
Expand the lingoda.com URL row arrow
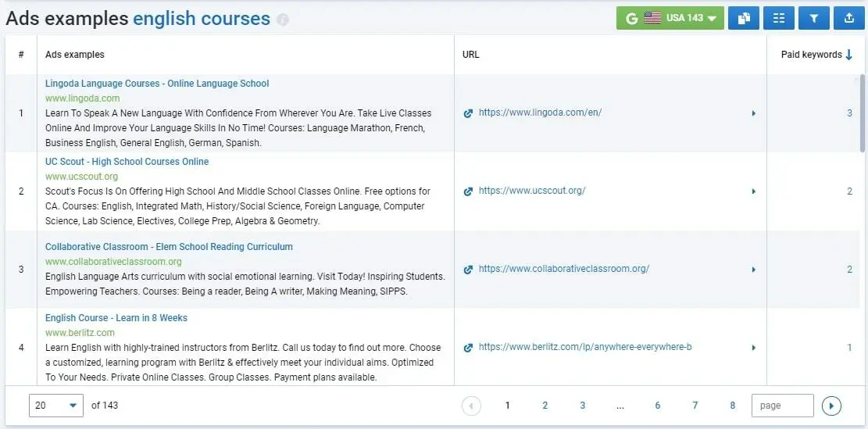point(753,113)
